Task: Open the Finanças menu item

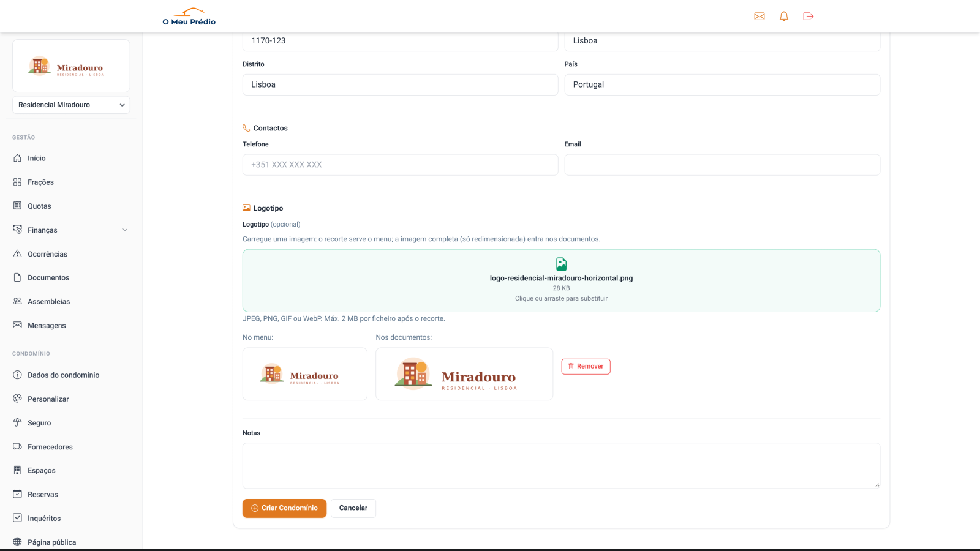Action: point(71,230)
